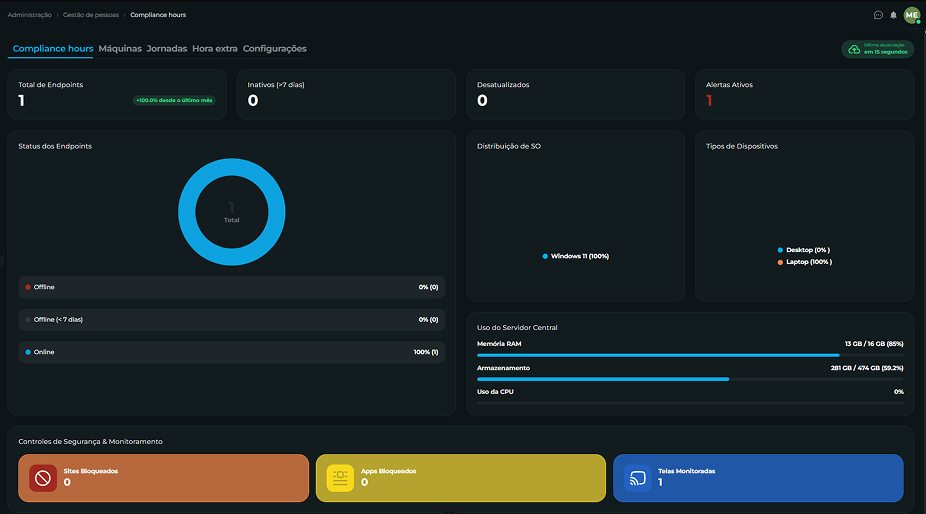This screenshot has height=514, width=926.
Task: Open the Jornadas tab
Action: point(167,49)
